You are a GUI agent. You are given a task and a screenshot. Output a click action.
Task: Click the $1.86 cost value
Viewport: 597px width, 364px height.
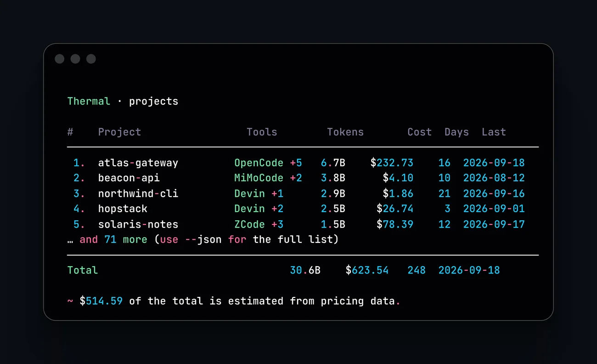[x=398, y=194]
